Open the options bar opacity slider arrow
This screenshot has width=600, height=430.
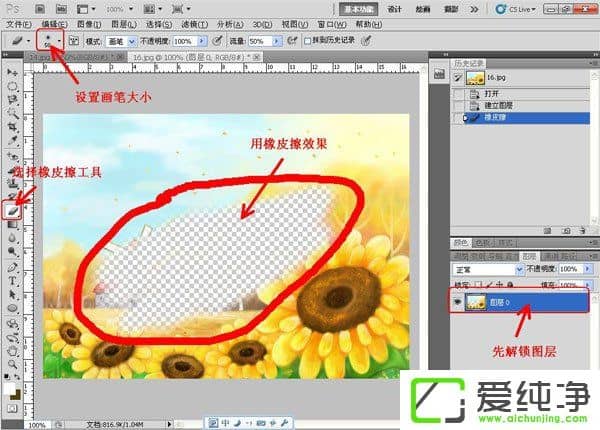[202, 41]
